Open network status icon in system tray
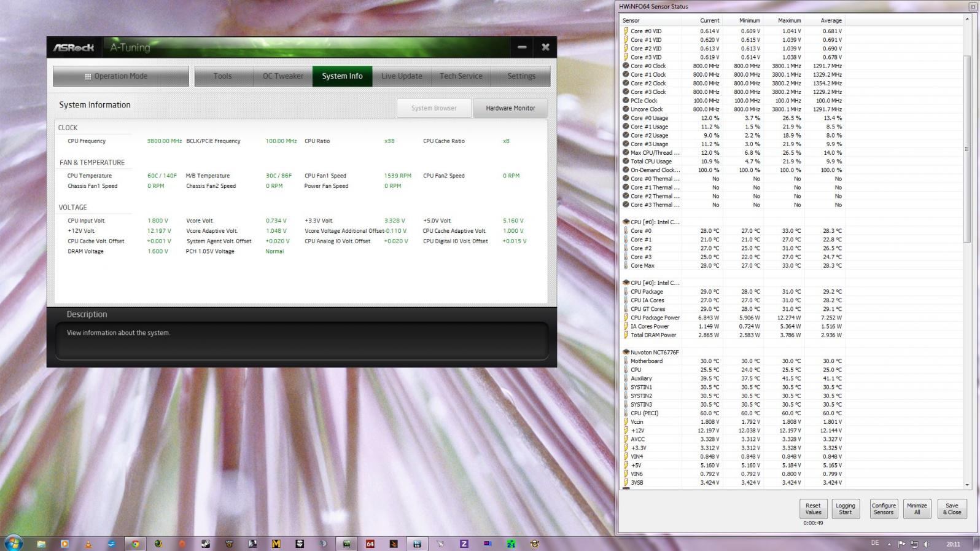 [914, 544]
